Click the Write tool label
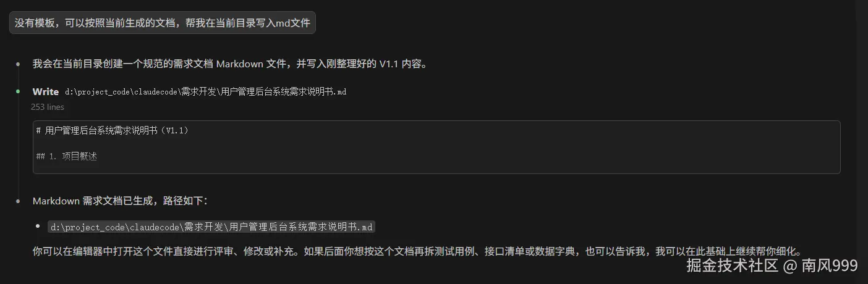This screenshot has width=868, height=284. (x=46, y=91)
